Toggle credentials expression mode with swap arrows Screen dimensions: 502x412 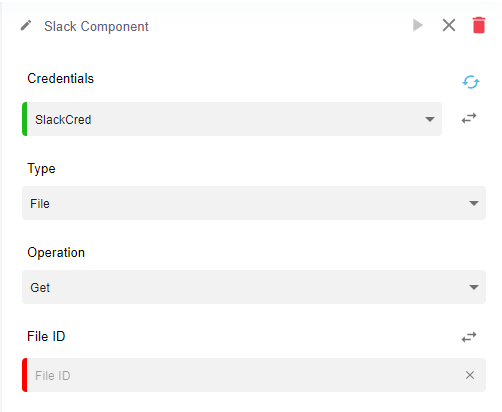(x=469, y=118)
